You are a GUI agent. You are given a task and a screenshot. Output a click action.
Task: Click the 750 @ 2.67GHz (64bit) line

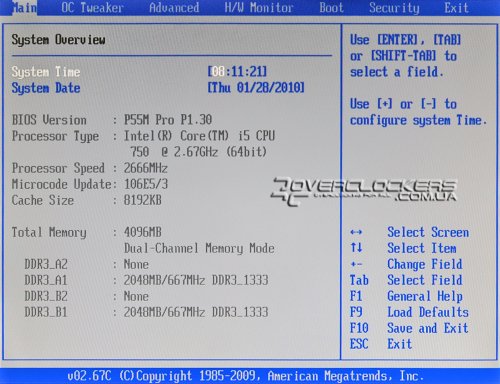click(x=199, y=152)
